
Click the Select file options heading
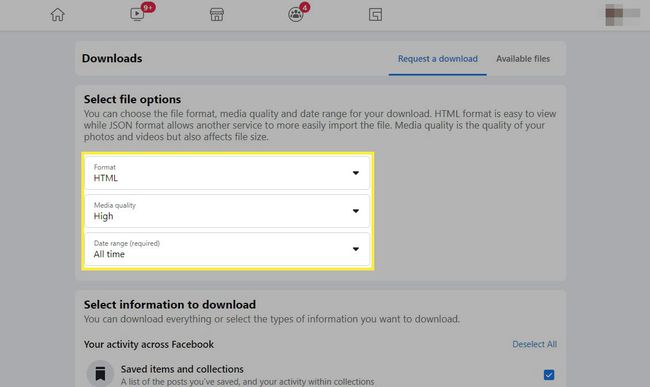tap(132, 99)
